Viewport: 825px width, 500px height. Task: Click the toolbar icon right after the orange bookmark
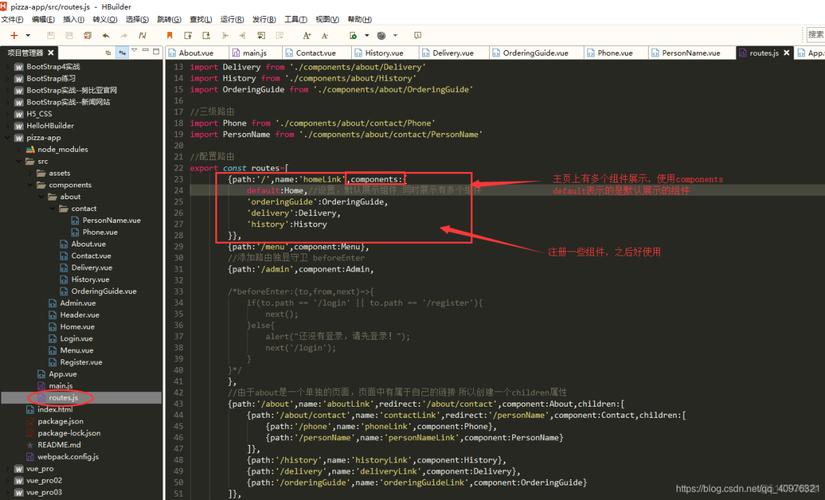coord(188,35)
